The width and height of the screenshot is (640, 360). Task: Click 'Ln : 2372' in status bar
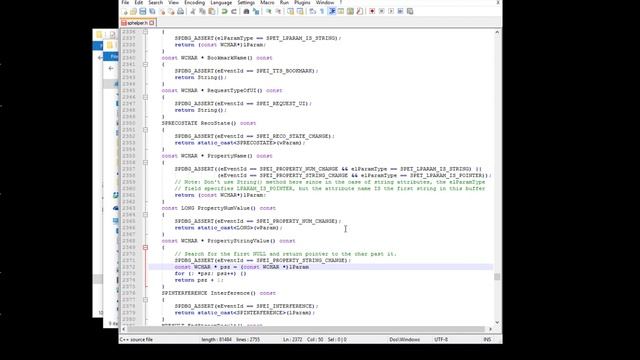293,340
